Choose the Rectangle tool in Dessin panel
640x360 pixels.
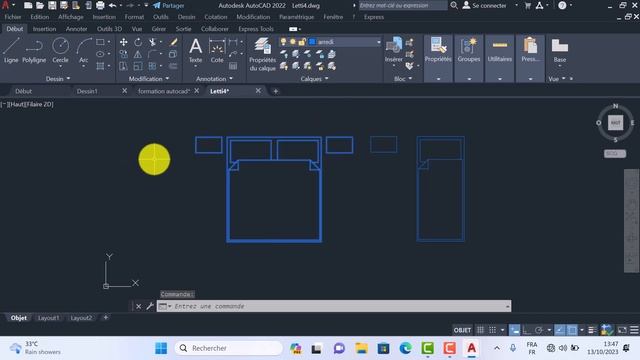(x=100, y=42)
